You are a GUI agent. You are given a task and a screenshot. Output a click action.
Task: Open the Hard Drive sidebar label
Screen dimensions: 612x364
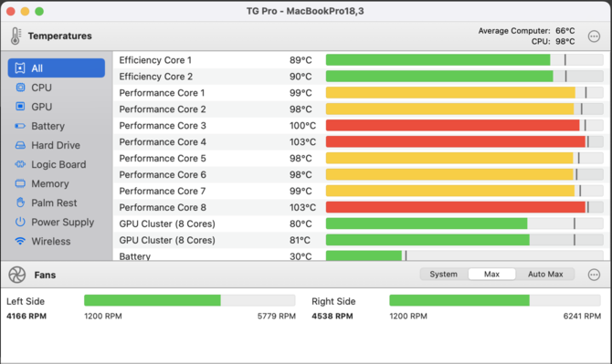tap(56, 145)
